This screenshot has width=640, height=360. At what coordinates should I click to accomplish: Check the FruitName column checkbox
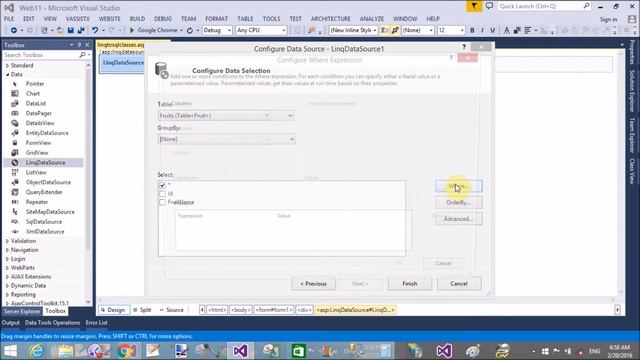tap(162, 202)
